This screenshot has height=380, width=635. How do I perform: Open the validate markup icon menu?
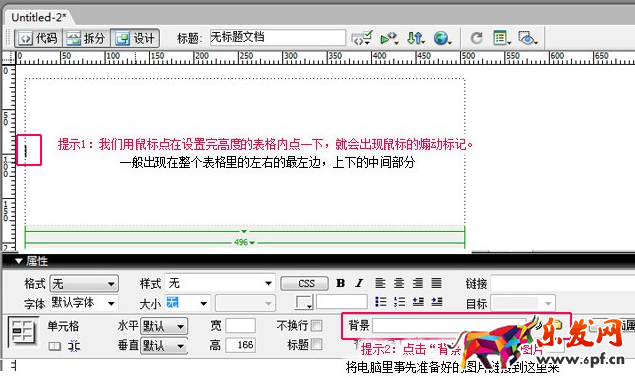[362, 38]
